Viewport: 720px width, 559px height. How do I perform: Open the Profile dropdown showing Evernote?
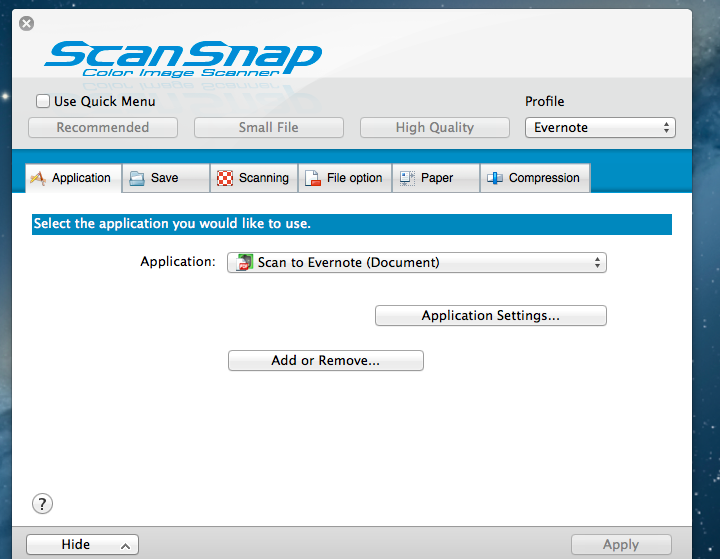pyautogui.click(x=600, y=128)
